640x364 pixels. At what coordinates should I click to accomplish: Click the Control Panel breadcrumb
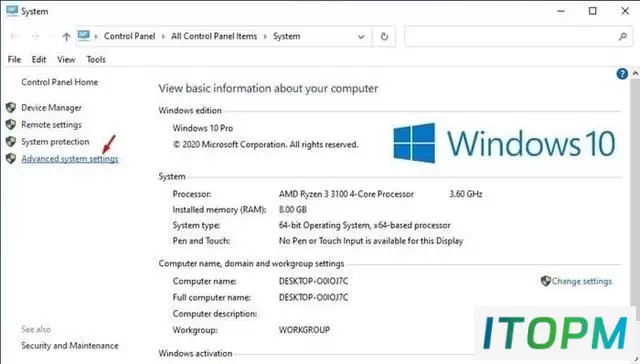tap(129, 36)
